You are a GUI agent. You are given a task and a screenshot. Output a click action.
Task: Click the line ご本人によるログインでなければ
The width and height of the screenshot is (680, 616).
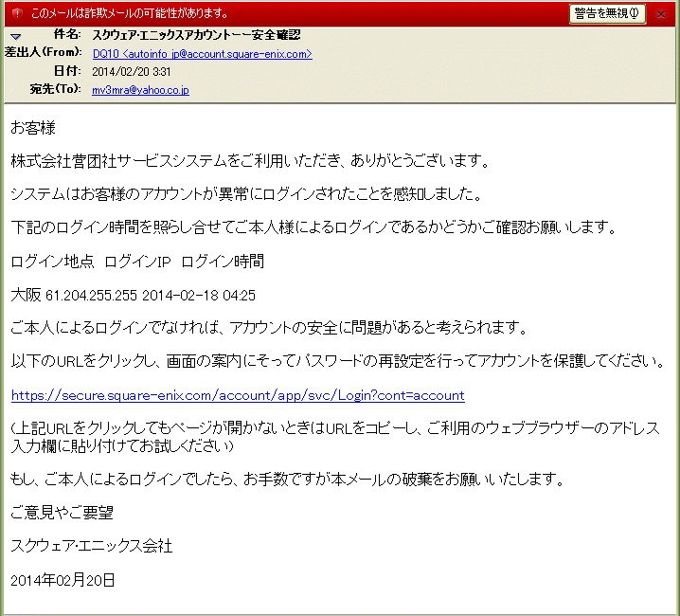tap(269, 328)
